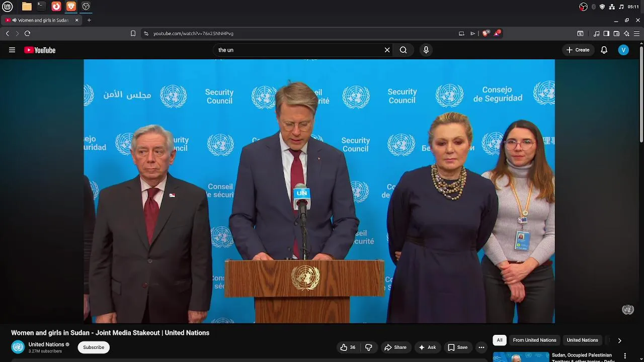Edit the search field containing 'the un'
Image resolution: width=644 pixels, height=362 pixels.
[299, 50]
